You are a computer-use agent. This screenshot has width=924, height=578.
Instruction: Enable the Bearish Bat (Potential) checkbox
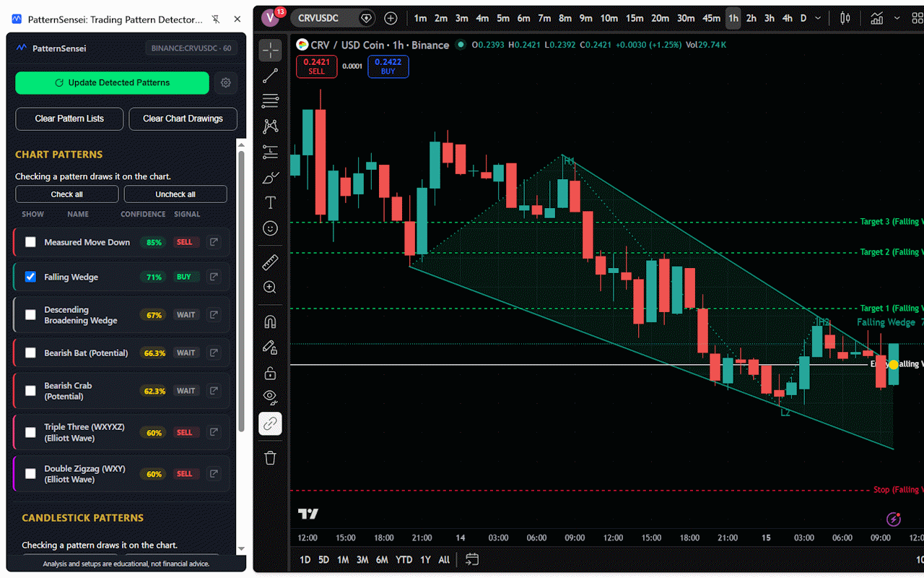point(30,353)
